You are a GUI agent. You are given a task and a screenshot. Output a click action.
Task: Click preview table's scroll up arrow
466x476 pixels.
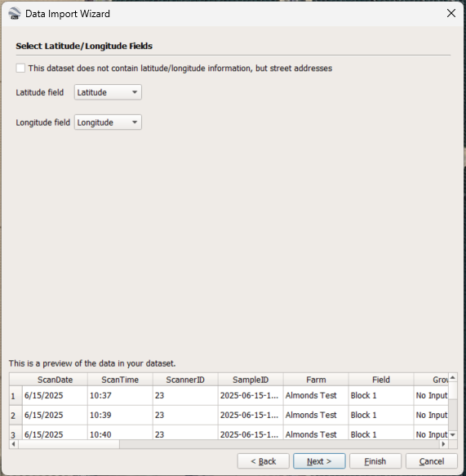(x=453, y=377)
